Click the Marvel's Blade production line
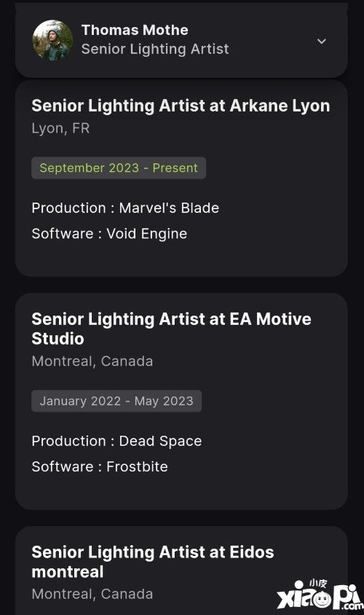Viewport: 364px width, 615px height. click(125, 208)
